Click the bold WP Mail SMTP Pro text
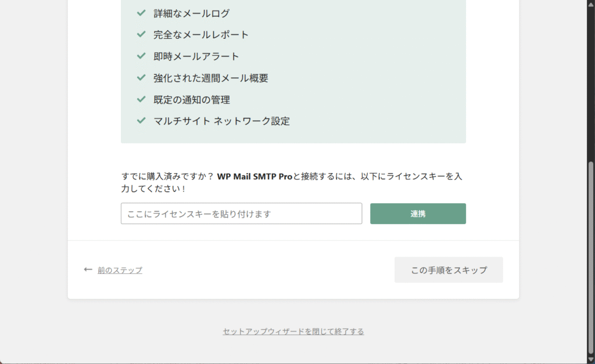595x364 pixels. click(x=255, y=176)
